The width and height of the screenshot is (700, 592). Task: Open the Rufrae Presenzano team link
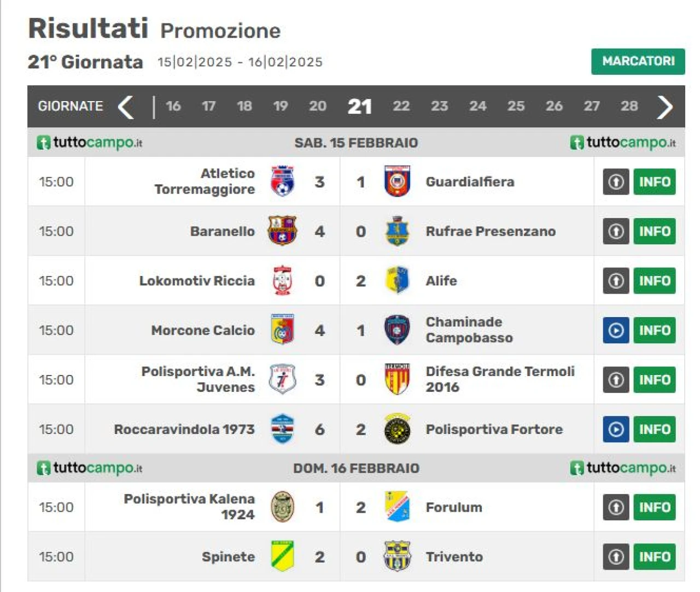(491, 231)
